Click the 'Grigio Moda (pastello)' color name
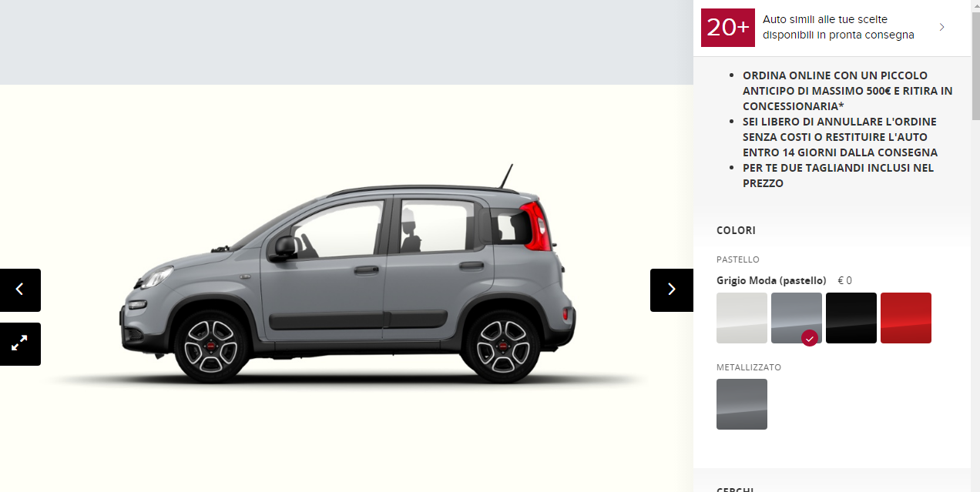The height and width of the screenshot is (492, 980). click(x=771, y=280)
